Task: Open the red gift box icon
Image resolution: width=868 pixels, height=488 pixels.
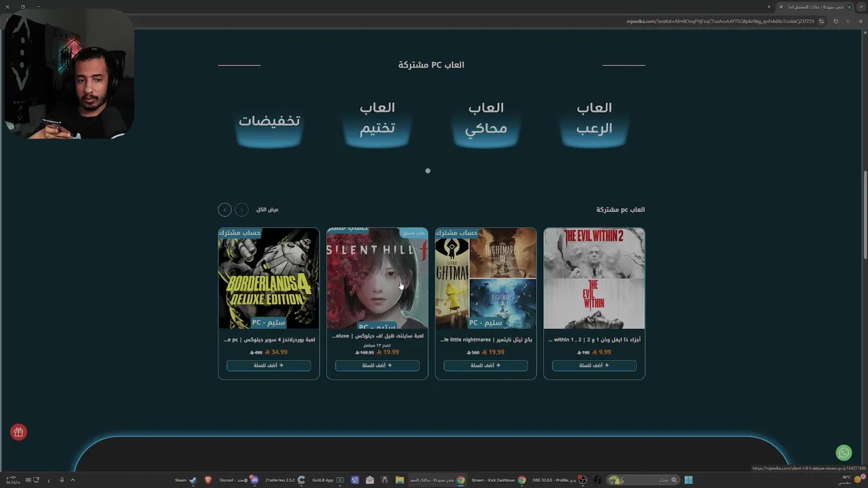Action: point(18,432)
